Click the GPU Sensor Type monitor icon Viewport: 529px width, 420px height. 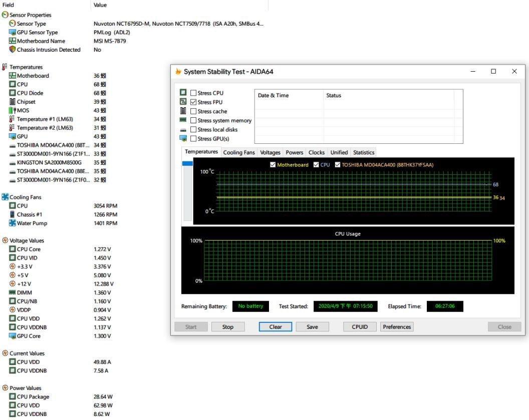pos(13,32)
